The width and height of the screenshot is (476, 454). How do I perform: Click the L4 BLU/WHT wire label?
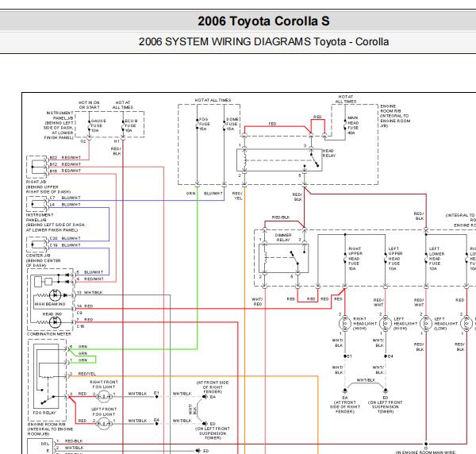coord(65,205)
